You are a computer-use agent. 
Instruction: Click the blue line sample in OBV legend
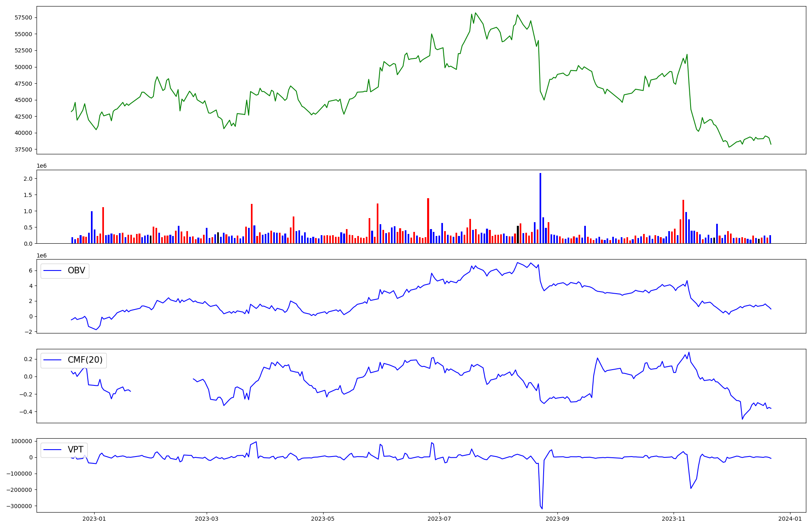click(52, 270)
